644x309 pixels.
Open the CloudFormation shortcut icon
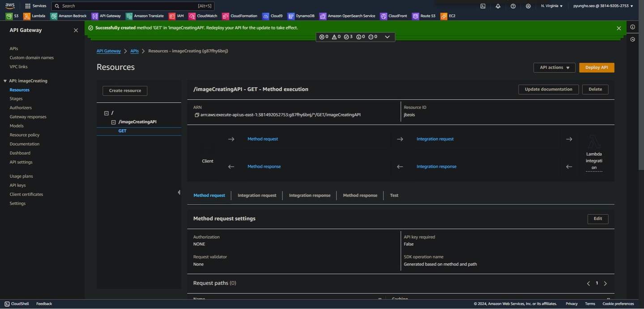(226, 16)
